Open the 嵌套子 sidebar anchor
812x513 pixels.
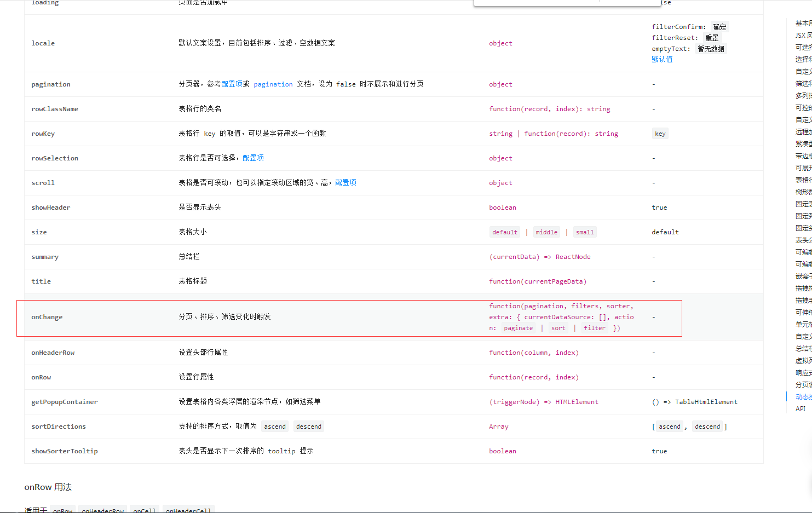(803, 276)
